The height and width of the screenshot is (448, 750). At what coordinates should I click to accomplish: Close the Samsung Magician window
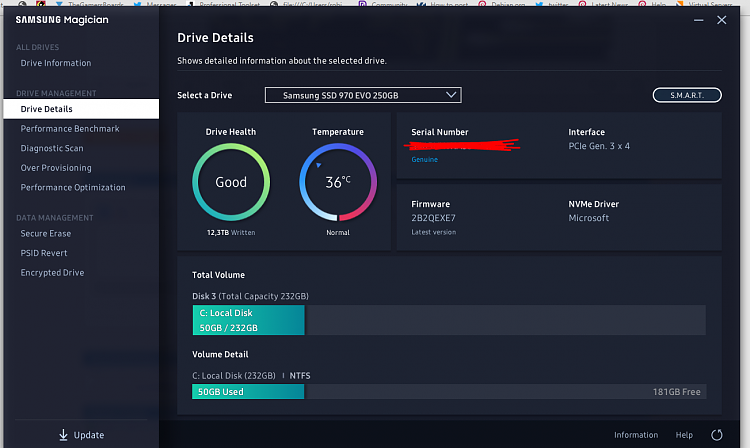[721, 20]
